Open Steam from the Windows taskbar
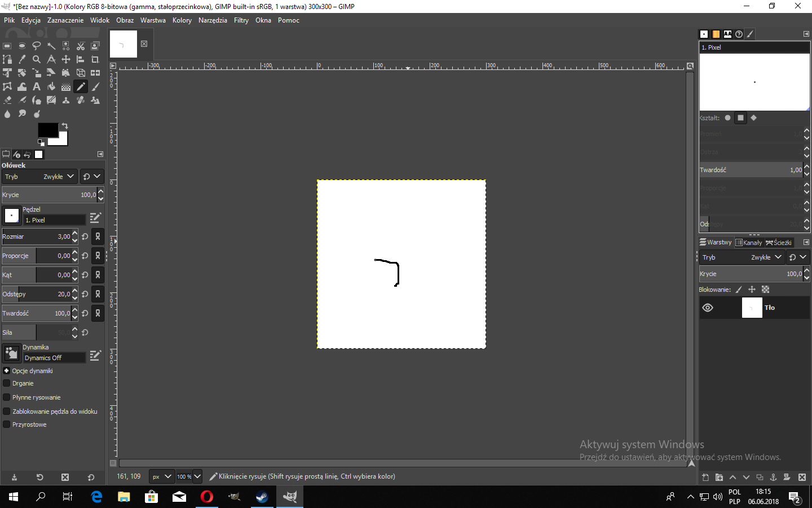 (262, 497)
